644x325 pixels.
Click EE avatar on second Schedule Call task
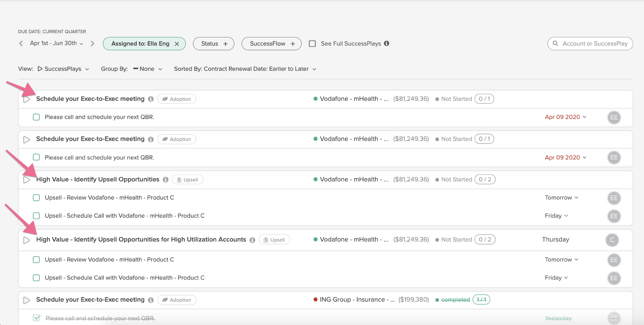[614, 278]
